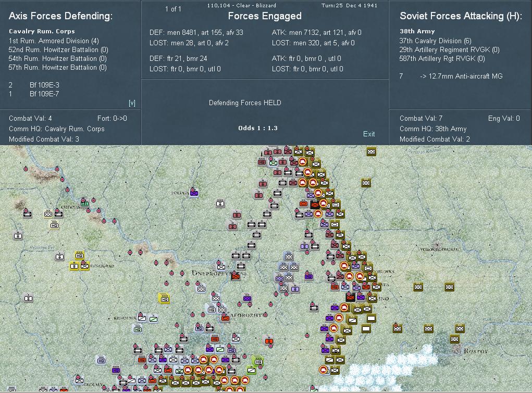532x393 pixels.
Task: Click the Exit button
Action: click(369, 134)
